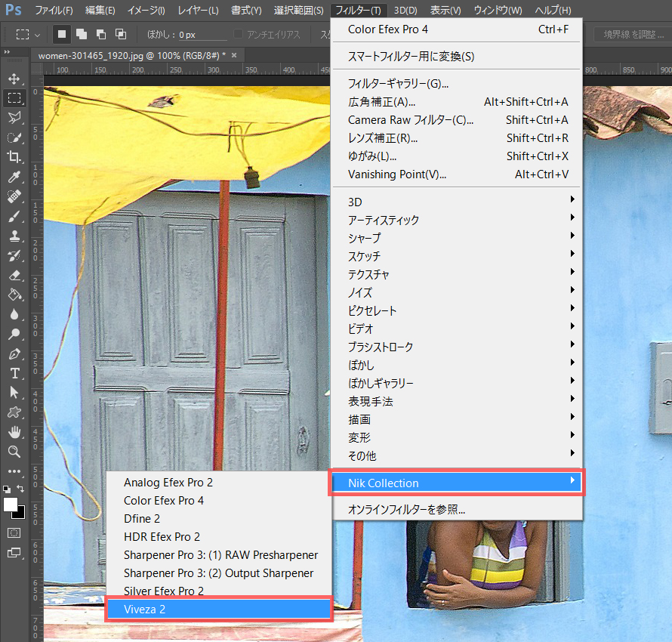This screenshot has height=642, width=672.
Task: Click the ぼかし feather value field
Action: pyautogui.click(x=202, y=35)
